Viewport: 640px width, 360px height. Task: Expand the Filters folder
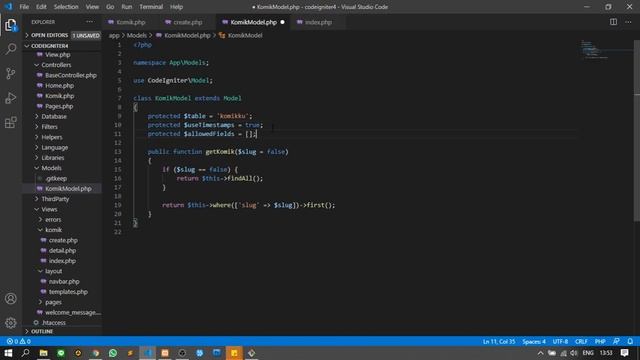49,127
